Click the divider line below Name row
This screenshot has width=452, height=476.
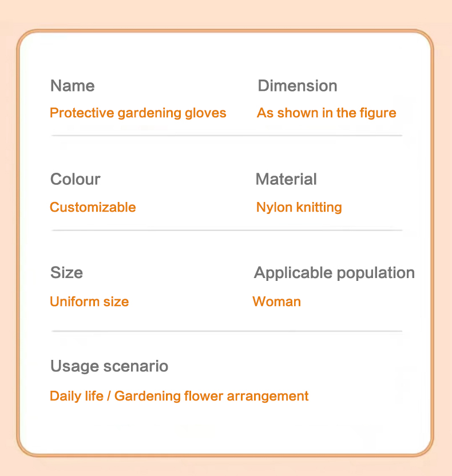[227, 136]
